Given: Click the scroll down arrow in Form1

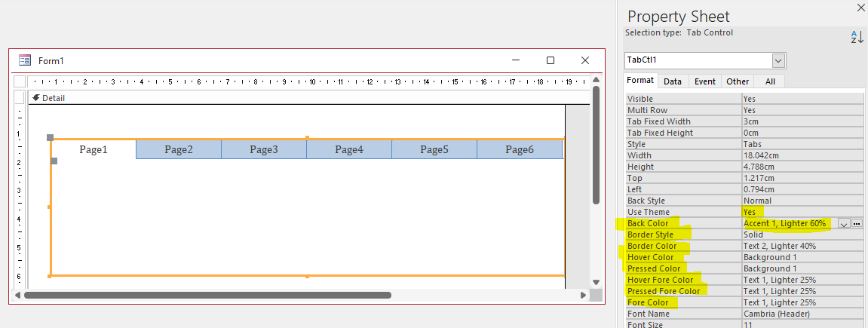Looking at the screenshot, I should tap(596, 283).
